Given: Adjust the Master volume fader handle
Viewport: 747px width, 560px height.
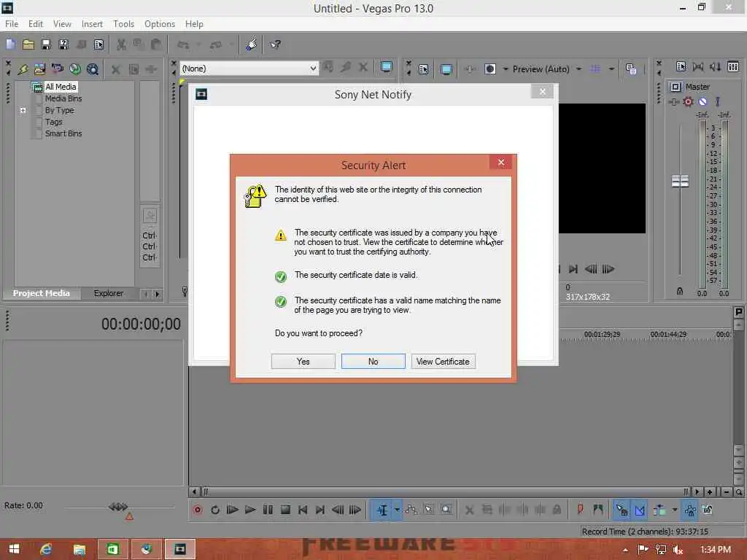Looking at the screenshot, I should point(680,182).
